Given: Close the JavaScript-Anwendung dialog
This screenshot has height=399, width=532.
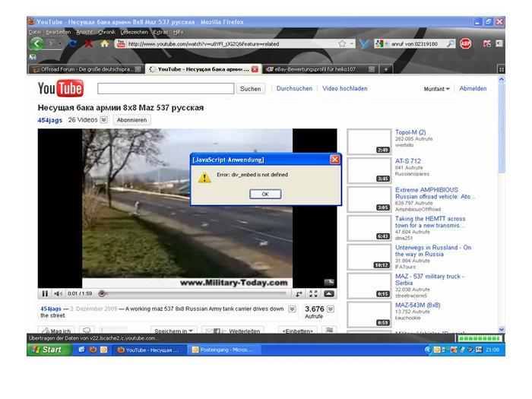Looking at the screenshot, I should pos(334,160).
